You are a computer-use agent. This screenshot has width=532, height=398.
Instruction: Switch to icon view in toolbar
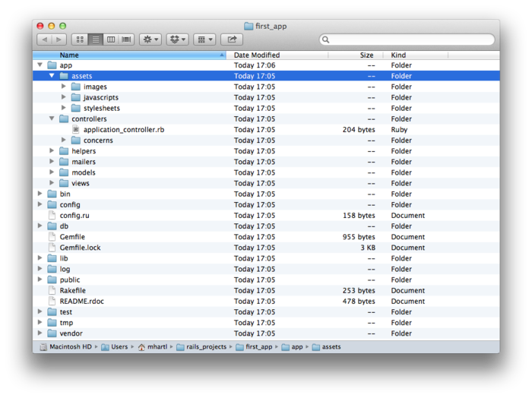click(79, 39)
